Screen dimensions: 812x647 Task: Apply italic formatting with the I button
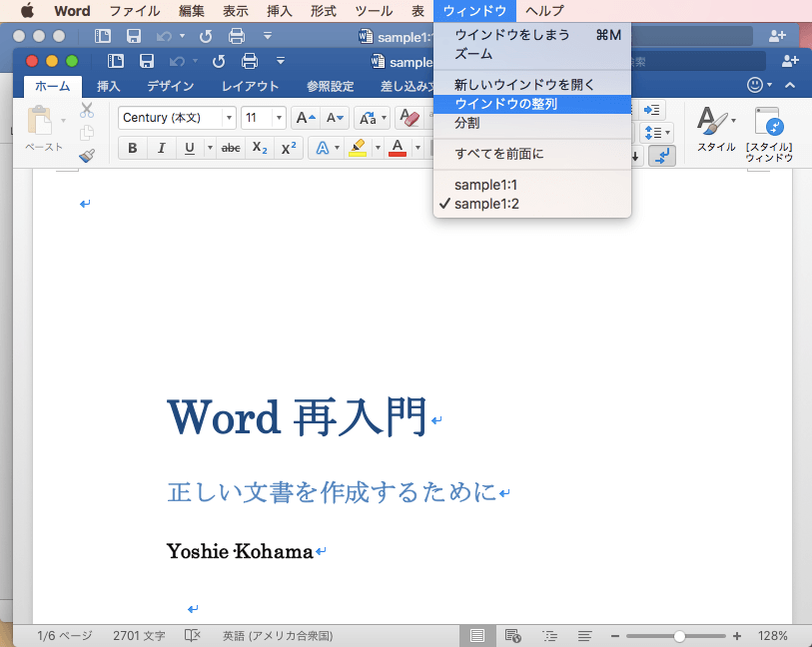pyautogui.click(x=161, y=148)
